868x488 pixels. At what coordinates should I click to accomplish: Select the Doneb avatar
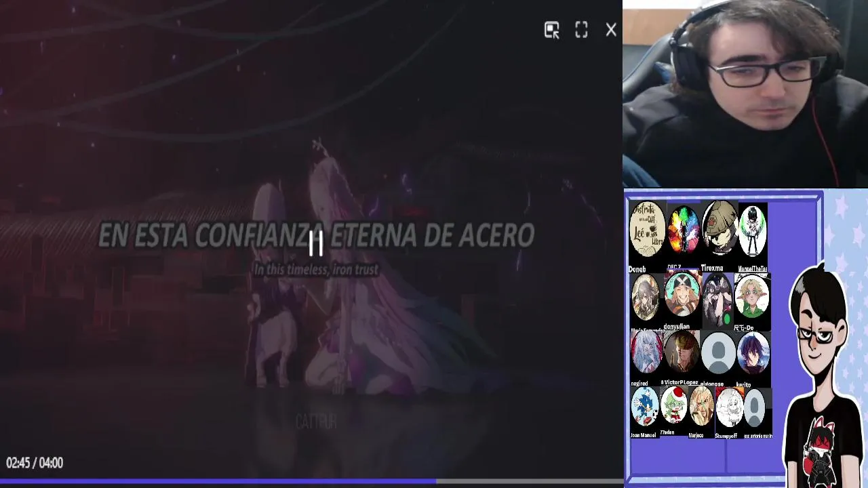[647, 229]
